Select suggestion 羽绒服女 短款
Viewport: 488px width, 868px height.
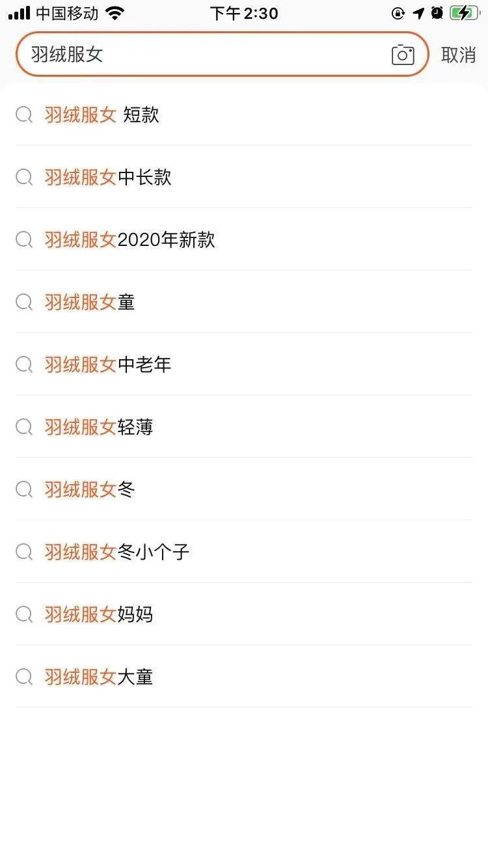point(102,115)
